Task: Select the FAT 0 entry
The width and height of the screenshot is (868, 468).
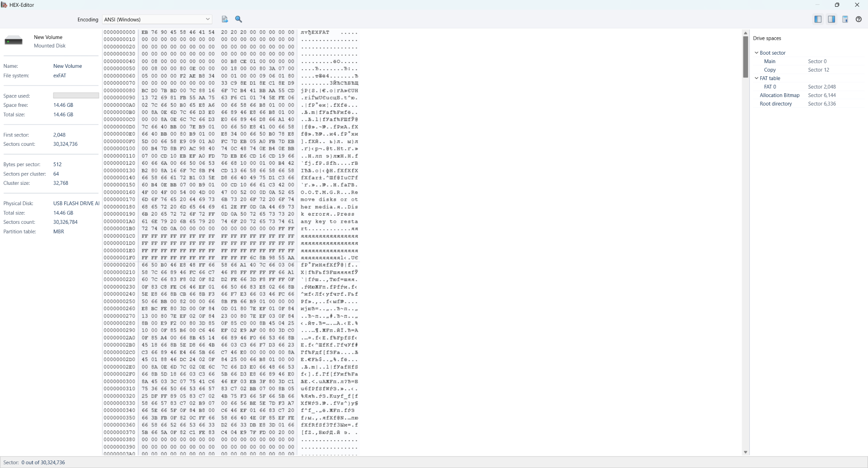Action: (770, 87)
